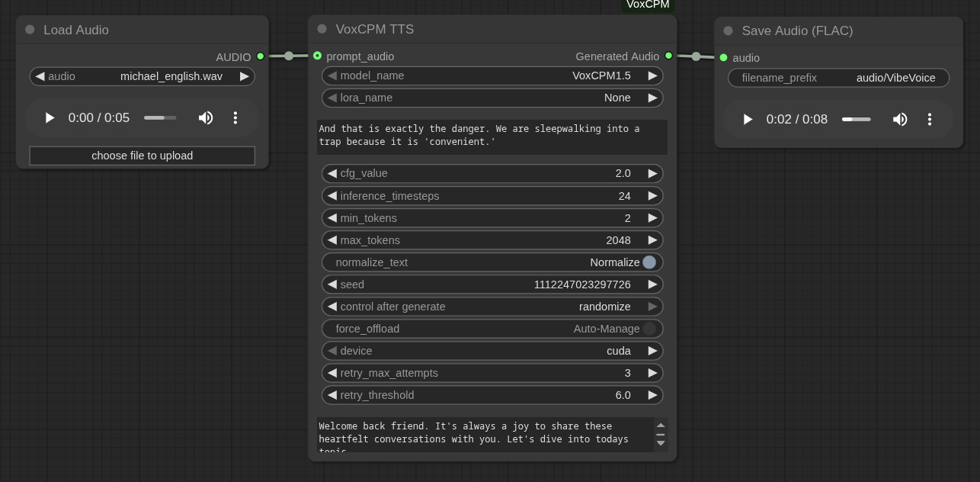Viewport: 980px width, 482px height.
Task: Toggle the force_offload switch
Action: point(649,329)
